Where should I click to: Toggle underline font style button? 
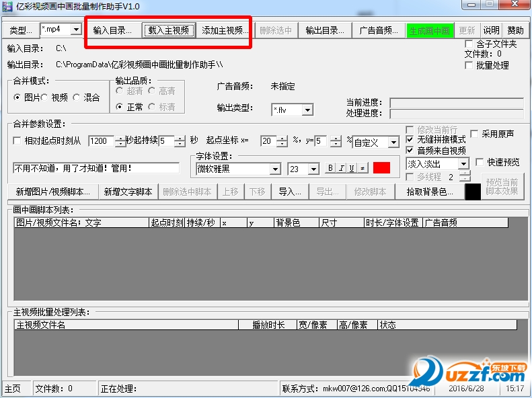(352, 168)
